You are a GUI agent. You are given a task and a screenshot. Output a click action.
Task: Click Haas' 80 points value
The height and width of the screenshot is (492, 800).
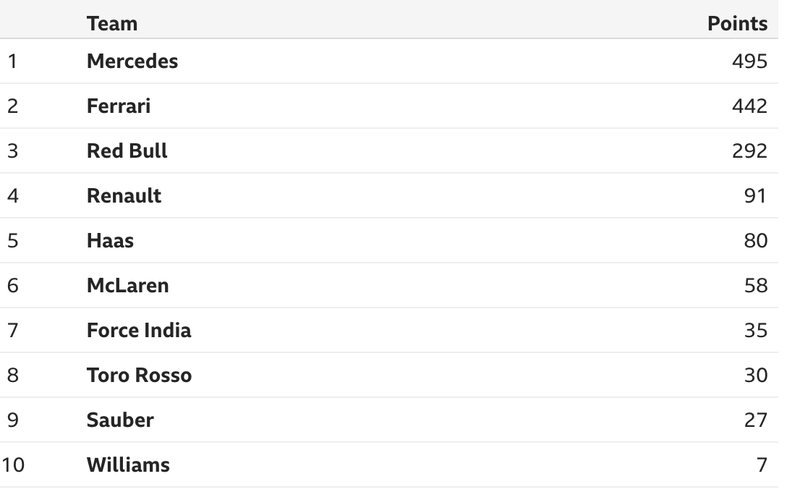click(756, 241)
